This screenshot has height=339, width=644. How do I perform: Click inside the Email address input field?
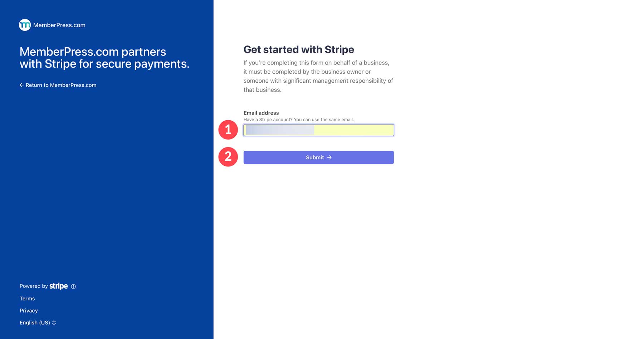318,130
